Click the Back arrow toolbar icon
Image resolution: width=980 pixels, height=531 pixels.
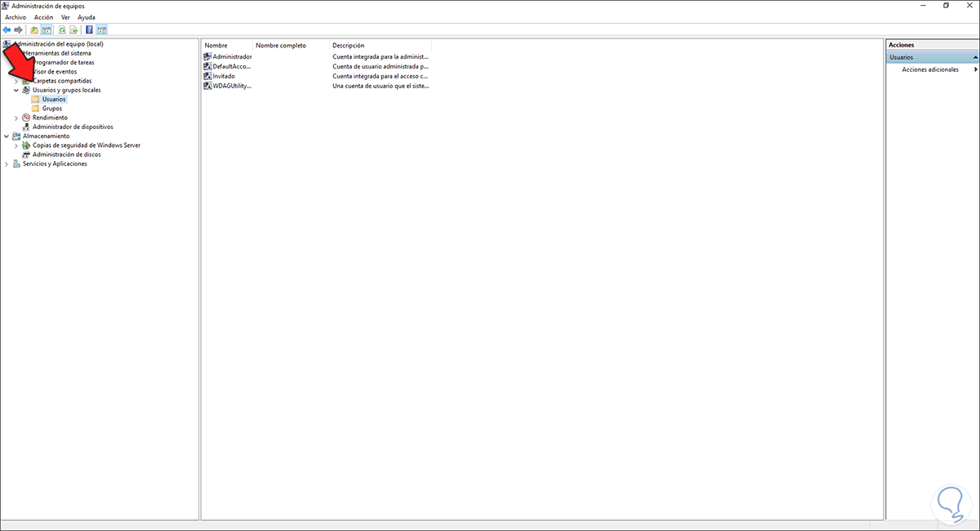[x=7, y=29]
